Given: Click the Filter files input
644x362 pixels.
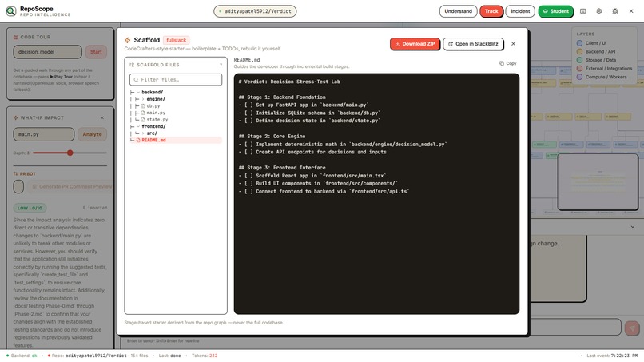Looking at the screenshot, I should (176, 80).
